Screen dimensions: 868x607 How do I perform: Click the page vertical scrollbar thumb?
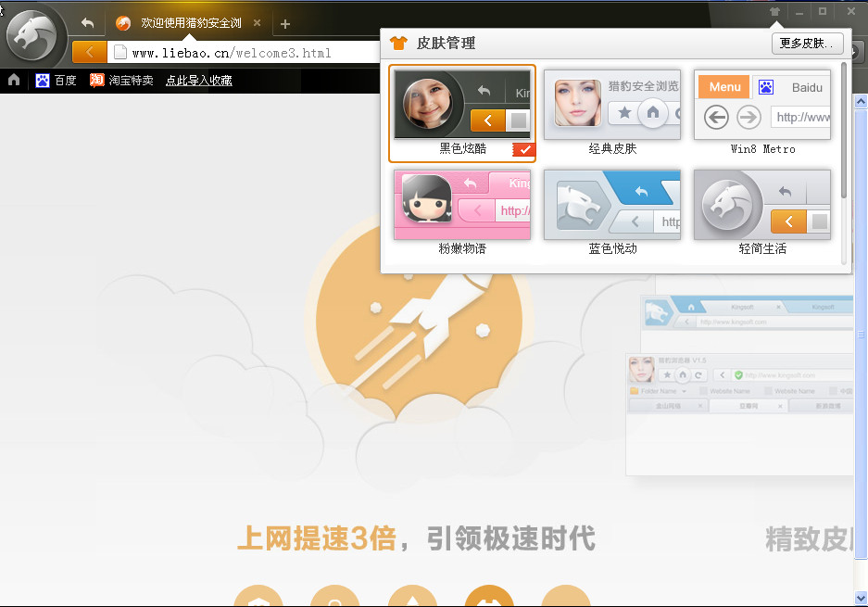click(861, 335)
